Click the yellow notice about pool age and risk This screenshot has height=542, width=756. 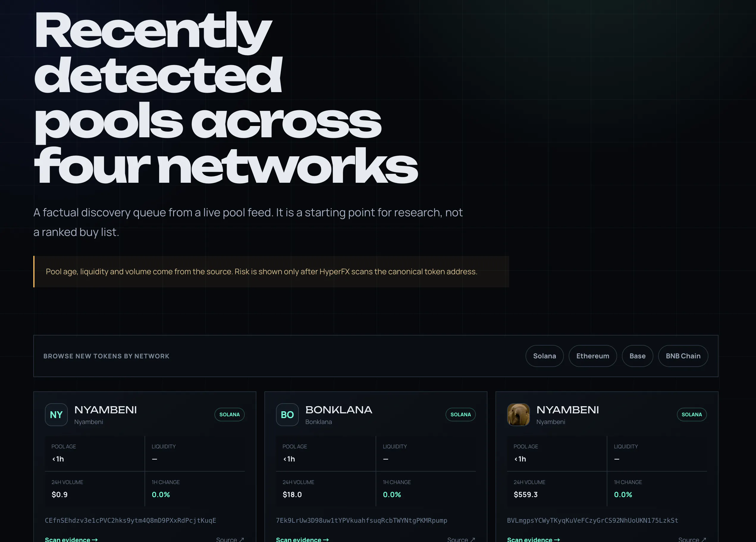point(271,272)
